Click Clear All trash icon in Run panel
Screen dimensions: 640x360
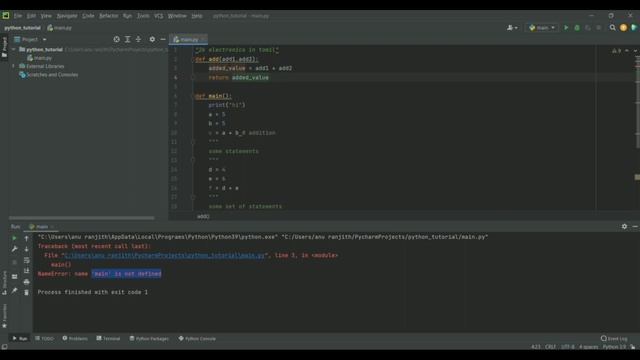(x=27, y=292)
